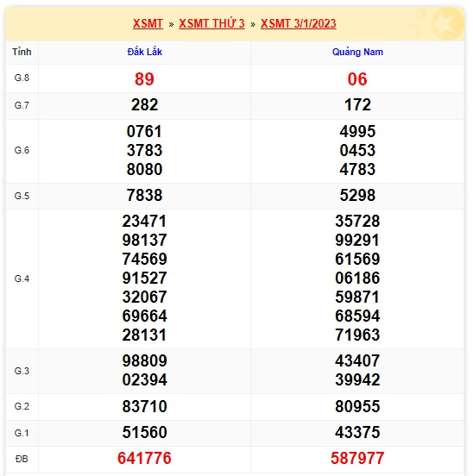
Task: Select G.4 number 98137
Action: tap(145, 240)
